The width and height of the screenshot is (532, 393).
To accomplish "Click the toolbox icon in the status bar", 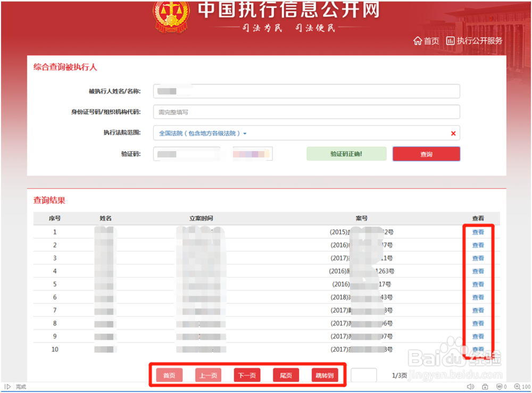I will [x=485, y=386].
